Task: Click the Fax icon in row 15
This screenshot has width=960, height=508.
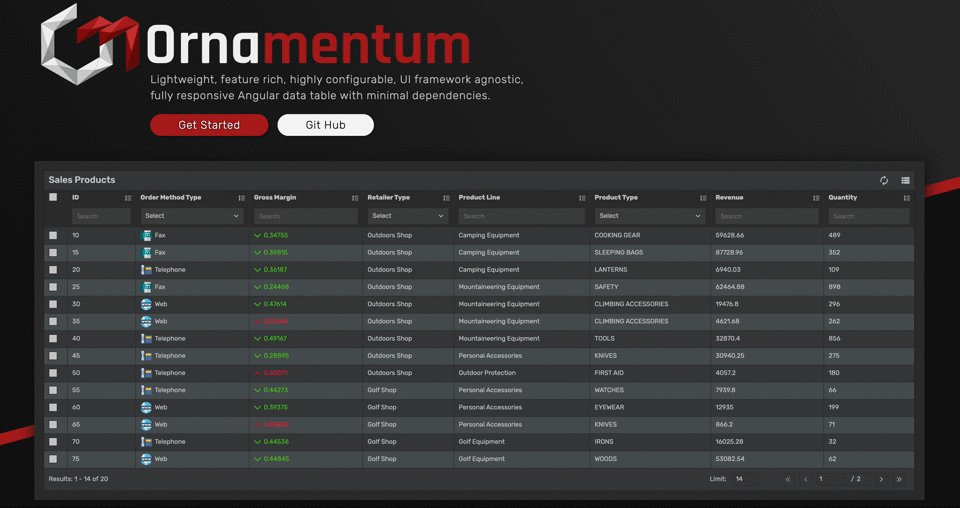Action: pyautogui.click(x=146, y=253)
